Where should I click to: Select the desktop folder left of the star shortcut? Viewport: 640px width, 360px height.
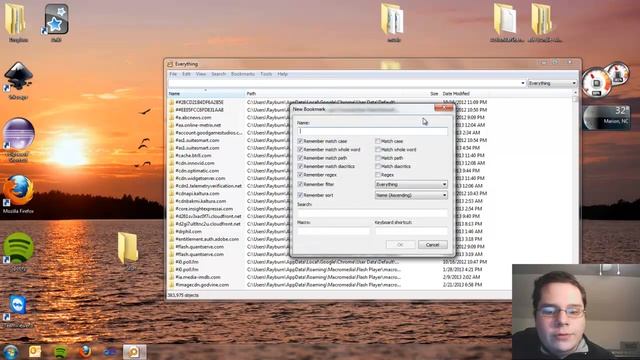point(16,20)
